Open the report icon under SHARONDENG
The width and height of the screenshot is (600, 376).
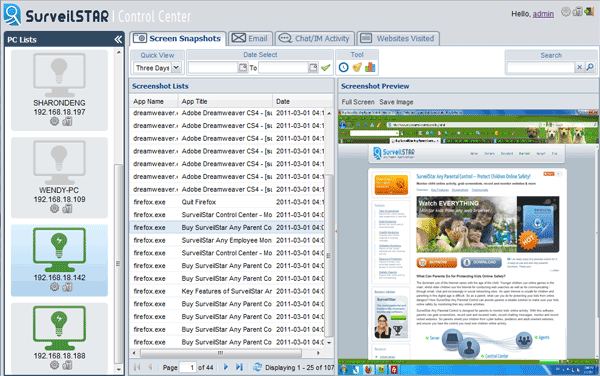[x=67, y=122]
